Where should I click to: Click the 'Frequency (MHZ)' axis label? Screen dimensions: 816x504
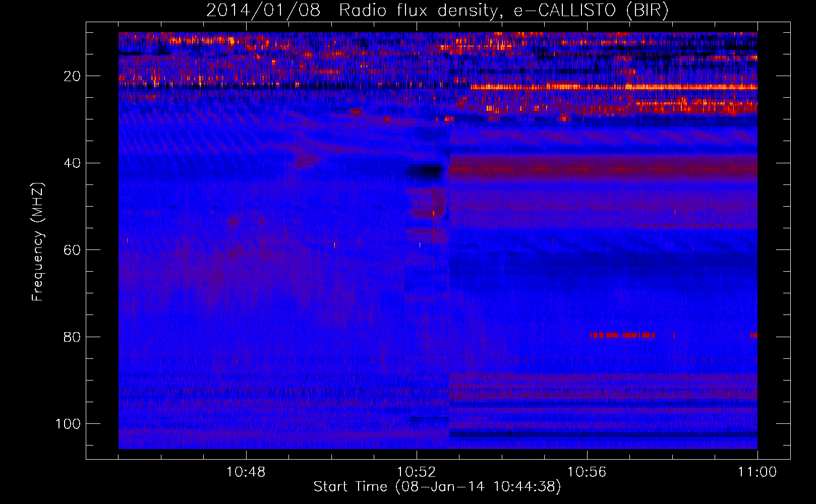click(x=38, y=242)
